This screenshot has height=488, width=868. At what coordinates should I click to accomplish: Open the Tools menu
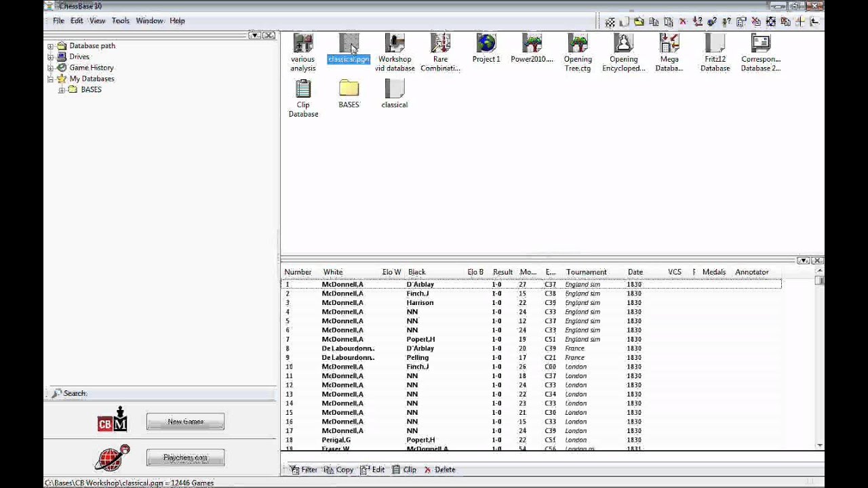[x=120, y=21]
